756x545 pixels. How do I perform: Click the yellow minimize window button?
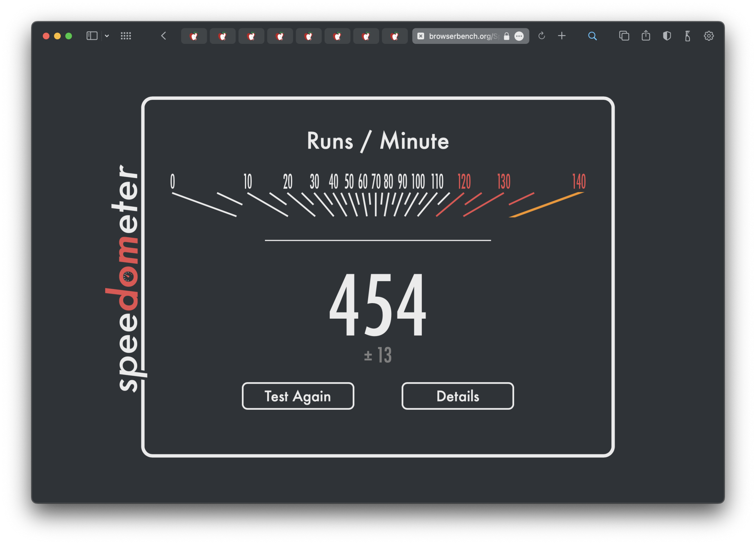pos(57,36)
